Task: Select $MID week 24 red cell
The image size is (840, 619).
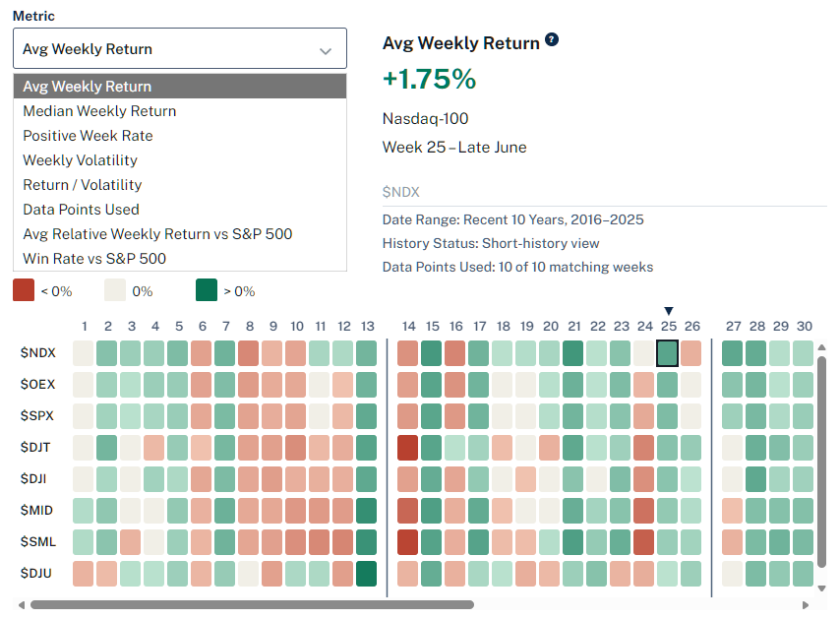Action: point(644,511)
